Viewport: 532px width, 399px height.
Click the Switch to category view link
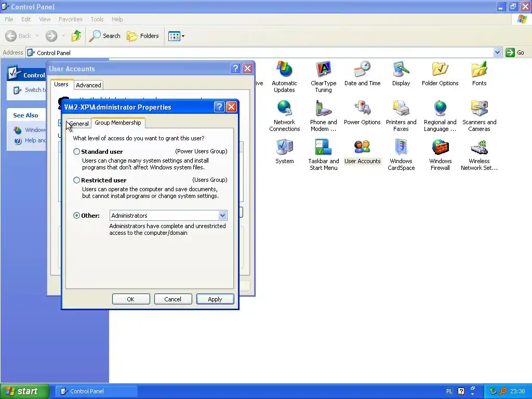click(x=30, y=90)
